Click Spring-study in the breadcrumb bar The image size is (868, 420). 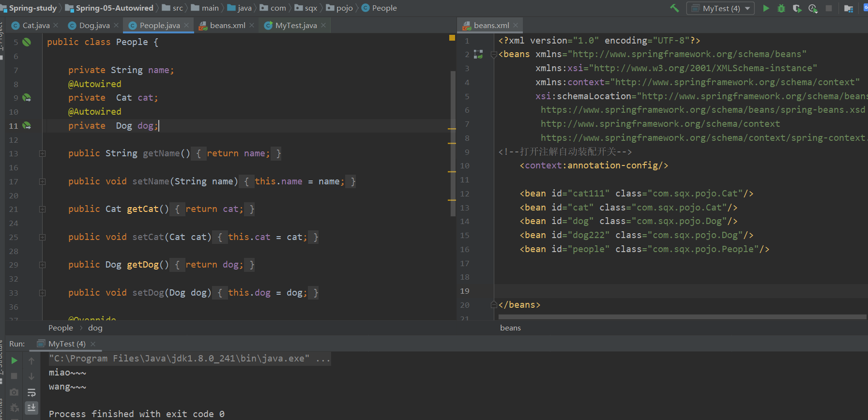pyautogui.click(x=32, y=8)
